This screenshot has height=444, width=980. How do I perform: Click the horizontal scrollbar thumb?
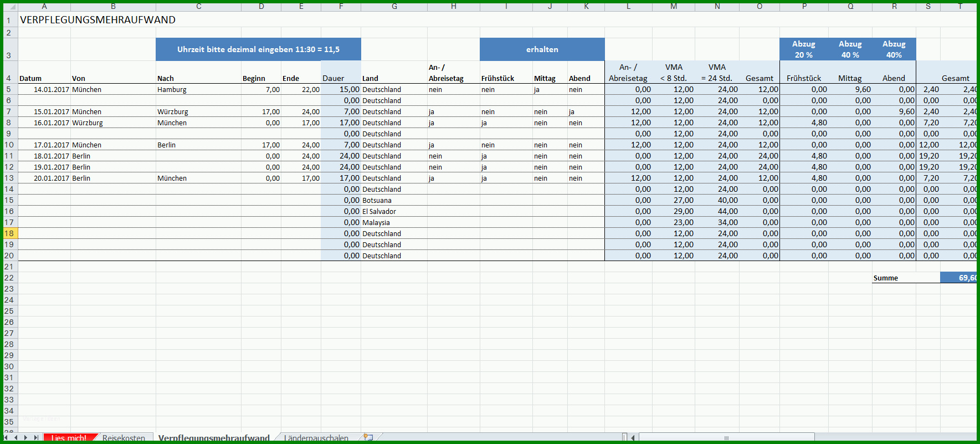pos(726,437)
